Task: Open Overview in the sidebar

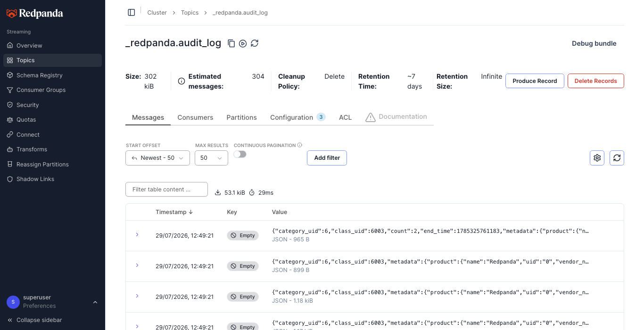Action: 52,46
